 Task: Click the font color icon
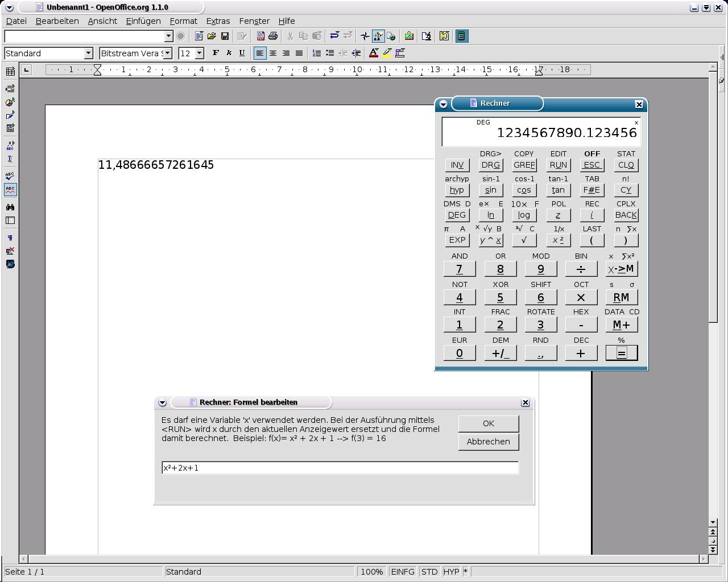point(374,53)
